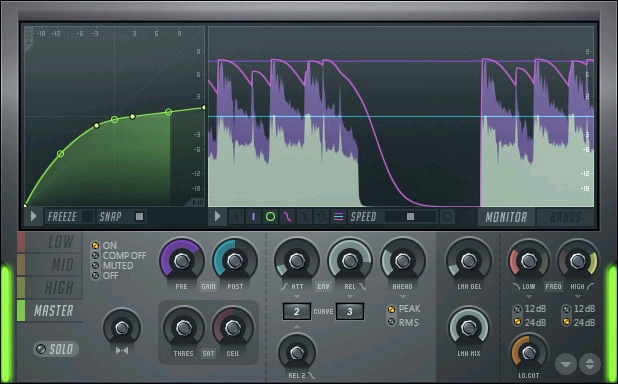Click the SPEED slider handle
This screenshot has width=618, height=384.
pyautogui.click(x=410, y=216)
